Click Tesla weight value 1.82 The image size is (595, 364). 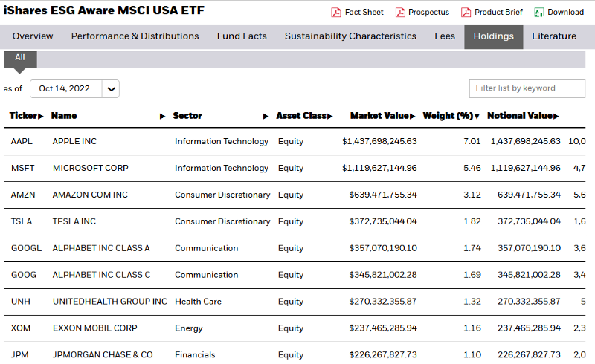click(x=472, y=221)
